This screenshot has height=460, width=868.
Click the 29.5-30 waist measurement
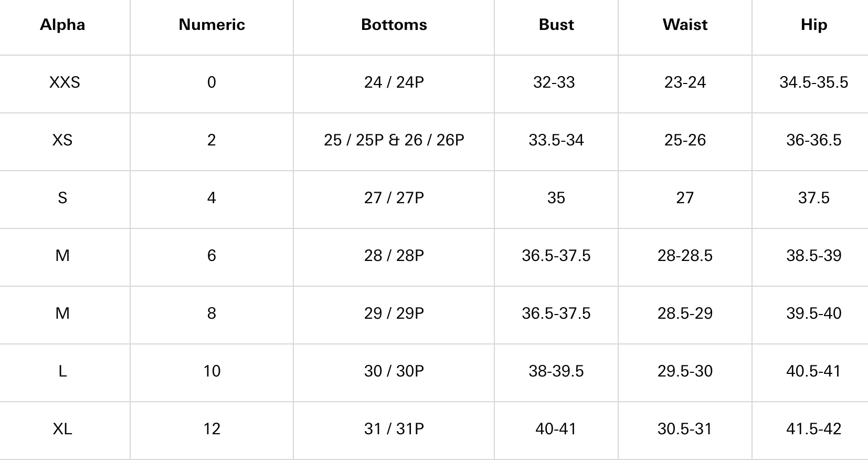pos(685,371)
